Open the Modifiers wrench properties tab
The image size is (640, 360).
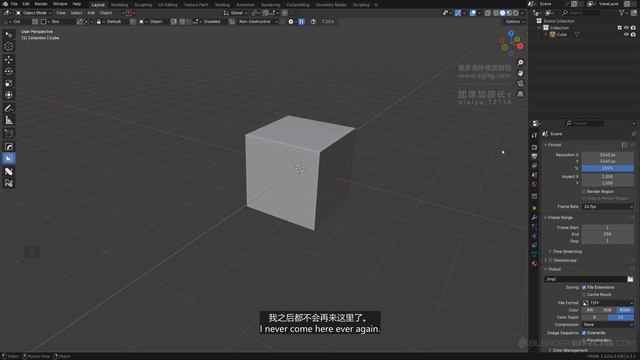pos(534,217)
